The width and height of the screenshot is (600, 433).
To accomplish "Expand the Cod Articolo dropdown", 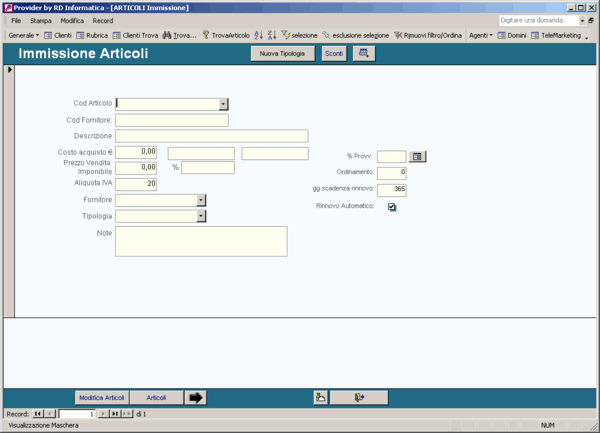I will 223,104.
